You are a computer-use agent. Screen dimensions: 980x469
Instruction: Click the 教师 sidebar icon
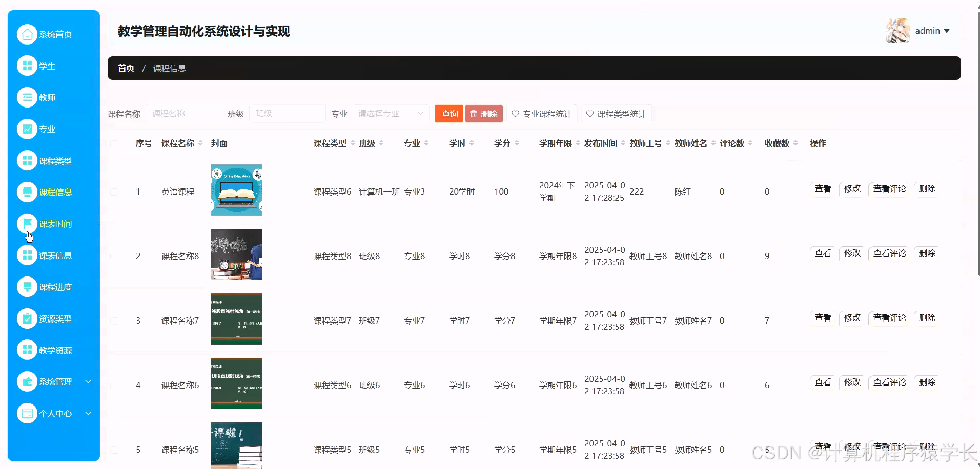[28, 97]
